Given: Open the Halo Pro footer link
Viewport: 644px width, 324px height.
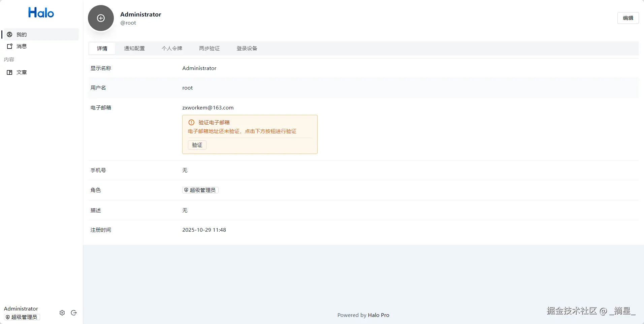Looking at the screenshot, I should (379, 315).
